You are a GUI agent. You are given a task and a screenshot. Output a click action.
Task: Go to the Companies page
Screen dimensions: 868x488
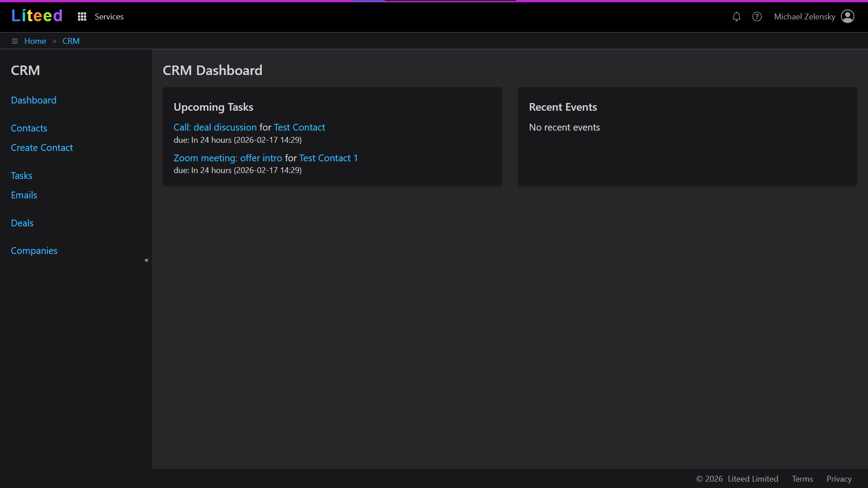[34, 251]
